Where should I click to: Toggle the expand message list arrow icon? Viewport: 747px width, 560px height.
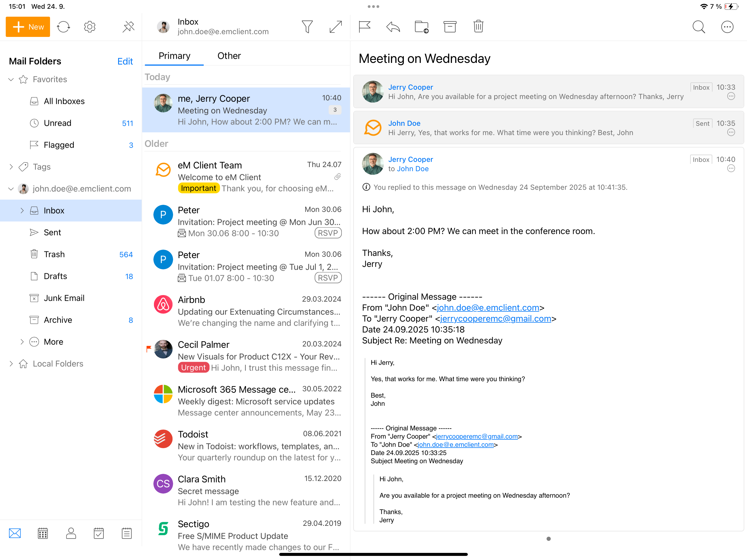click(335, 27)
